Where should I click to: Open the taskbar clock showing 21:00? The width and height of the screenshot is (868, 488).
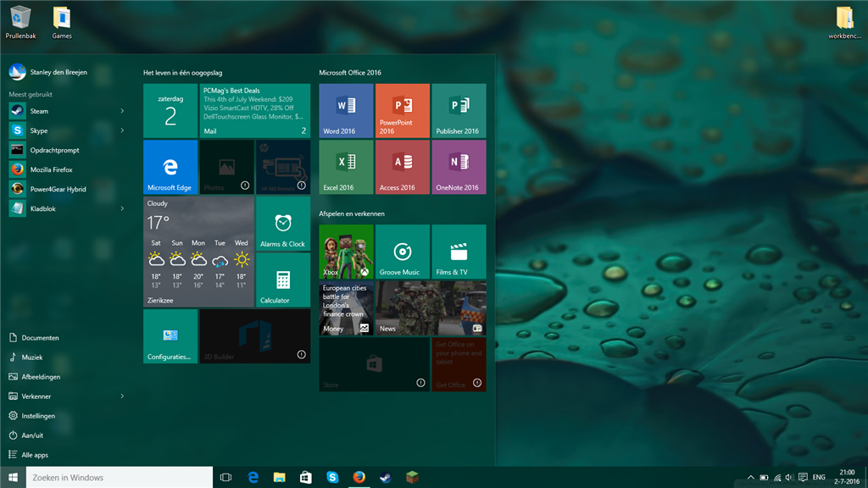coord(847,477)
